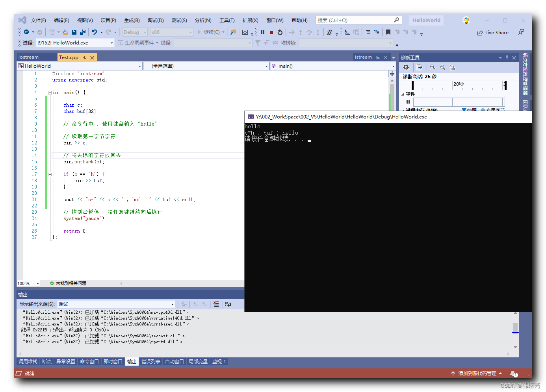The width and height of the screenshot is (546, 392).
Task: Restart debugging with the circular arrow icon
Action: (x=280, y=32)
